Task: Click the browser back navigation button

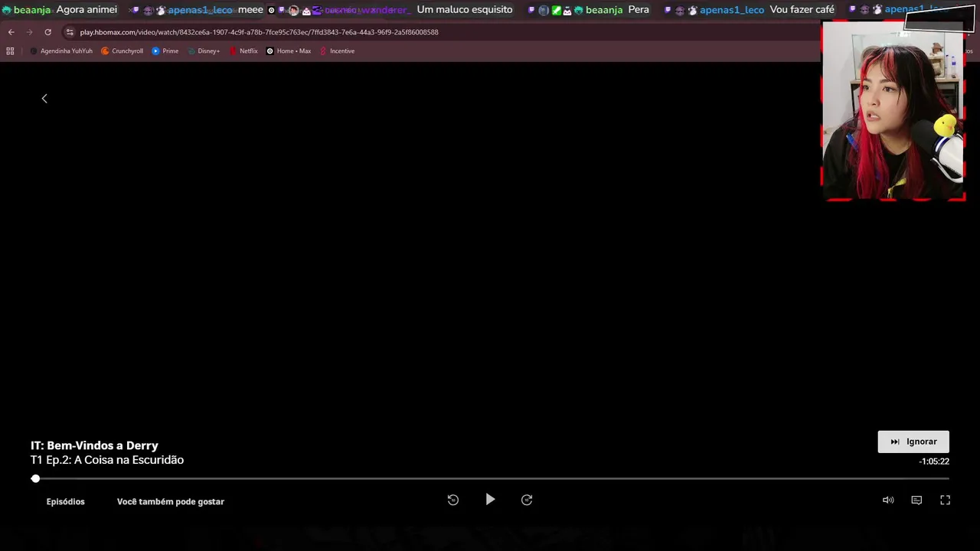Action: tap(11, 32)
